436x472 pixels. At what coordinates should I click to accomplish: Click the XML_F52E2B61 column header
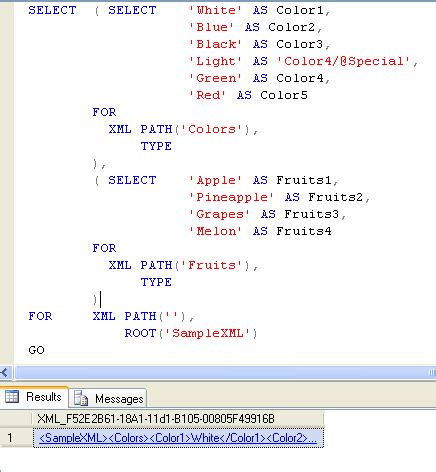tap(177, 419)
